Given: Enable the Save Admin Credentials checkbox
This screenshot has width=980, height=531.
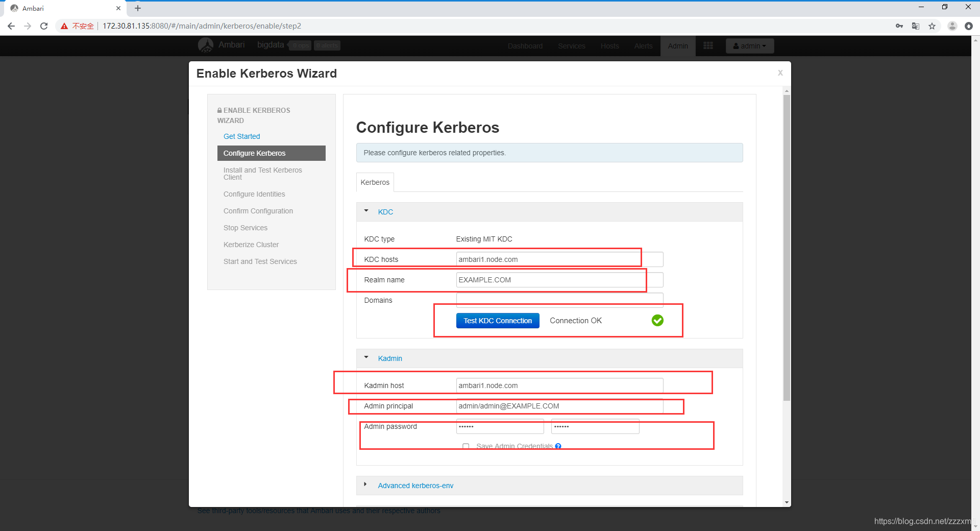Looking at the screenshot, I should click(x=465, y=446).
